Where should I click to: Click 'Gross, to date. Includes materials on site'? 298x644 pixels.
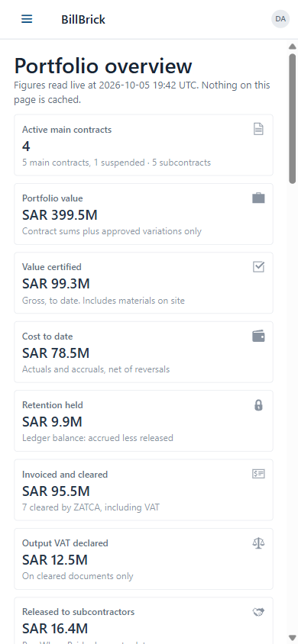103,301
